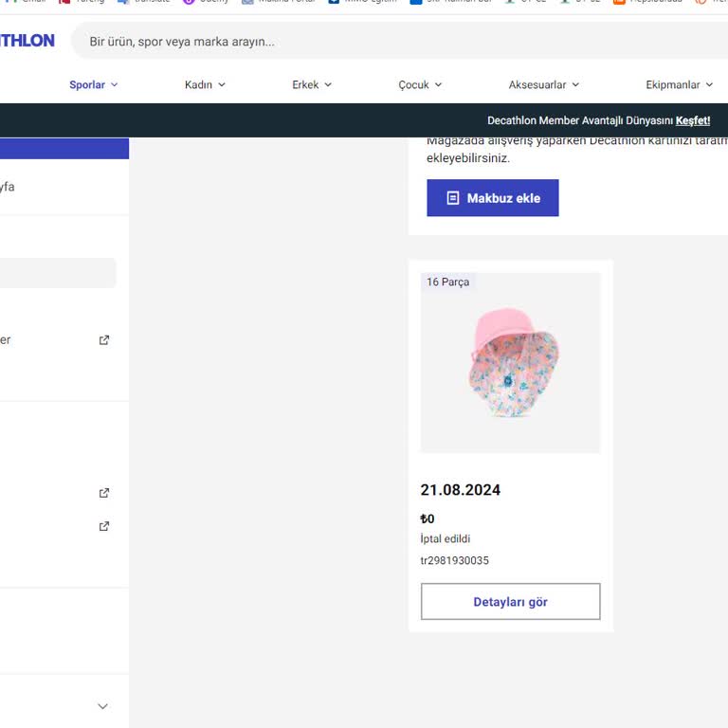Expand chevron next to Ekipmanlar
The image size is (728, 728).
pyautogui.click(x=709, y=84)
